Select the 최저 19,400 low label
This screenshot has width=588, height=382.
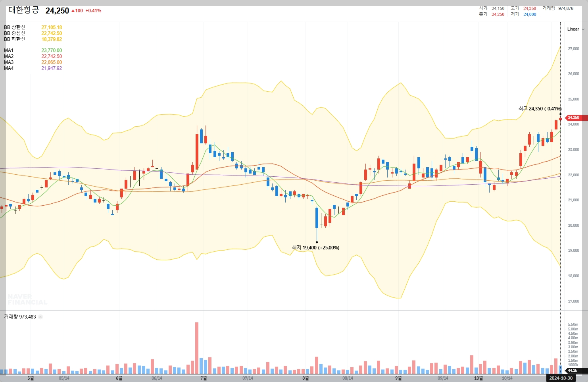(315, 248)
